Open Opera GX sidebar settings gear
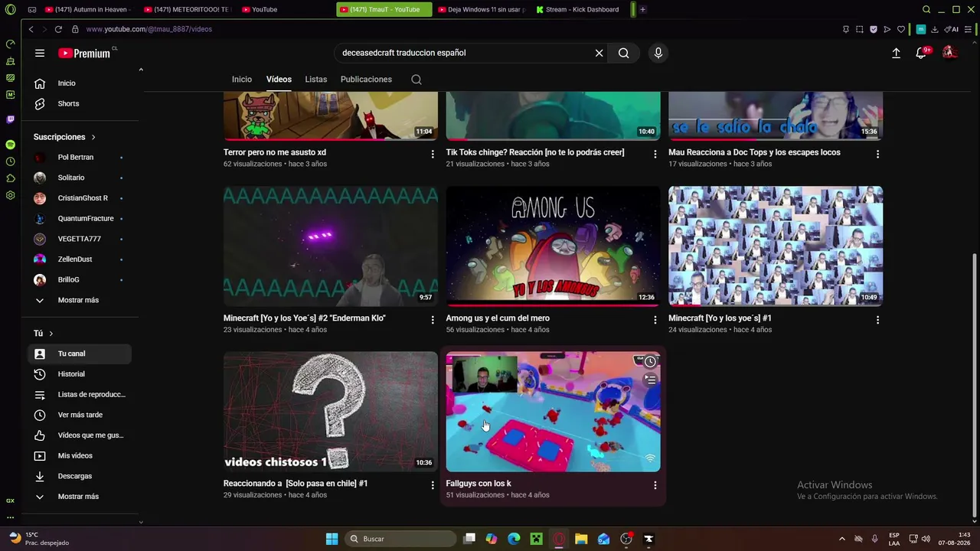 click(10, 195)
